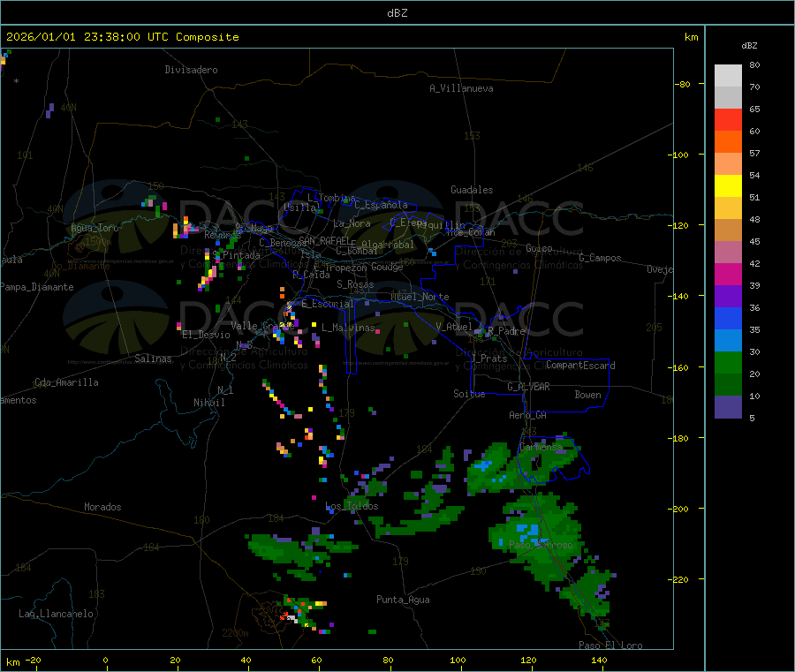Click the El_Desvio map label

point(206,335)
